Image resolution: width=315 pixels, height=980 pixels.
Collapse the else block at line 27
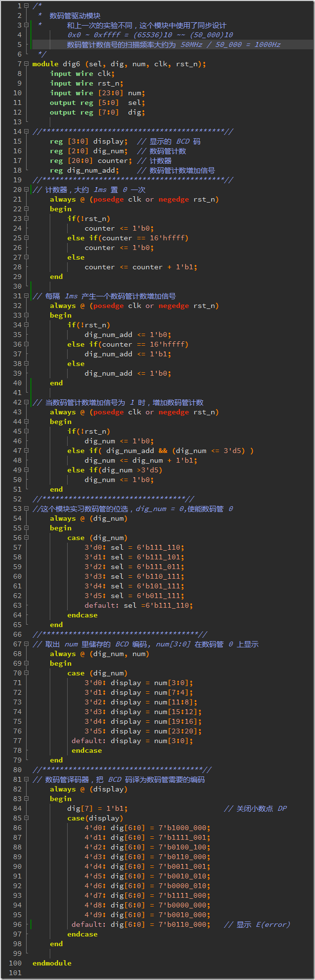(x=27, y=257)
